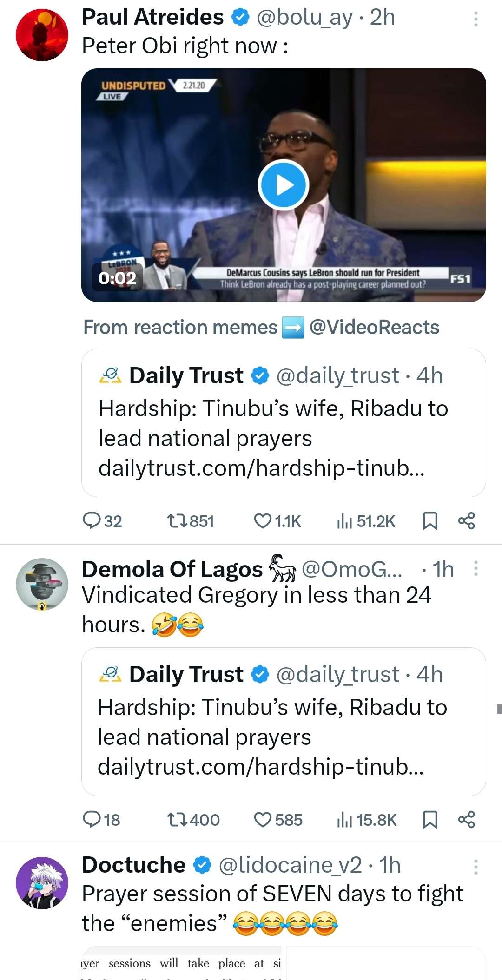
Task: Bookmark Demola Of Lagos tweet
Action: pos(430,820)
